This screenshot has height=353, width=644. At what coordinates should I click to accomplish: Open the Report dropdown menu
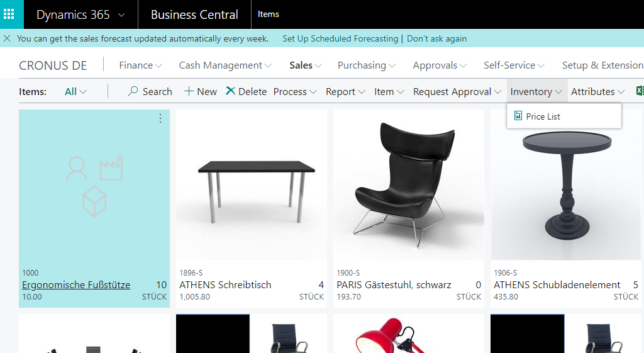click(345, 92)
